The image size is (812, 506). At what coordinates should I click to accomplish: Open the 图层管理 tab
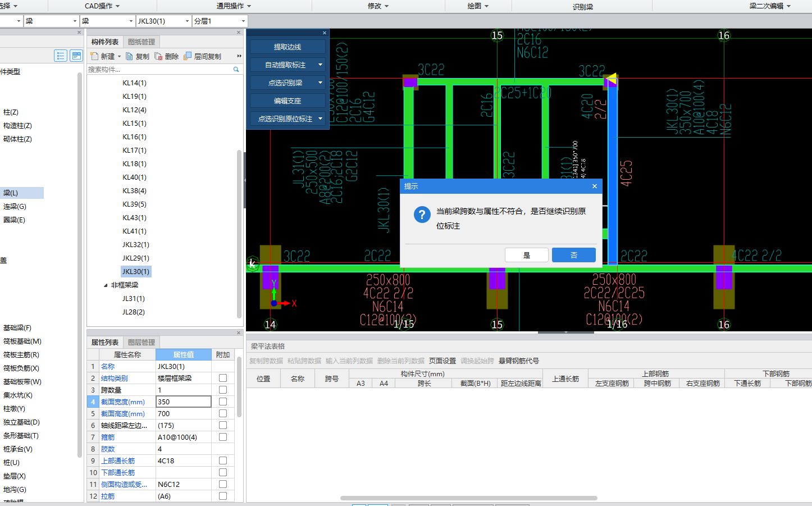point(141,343)
